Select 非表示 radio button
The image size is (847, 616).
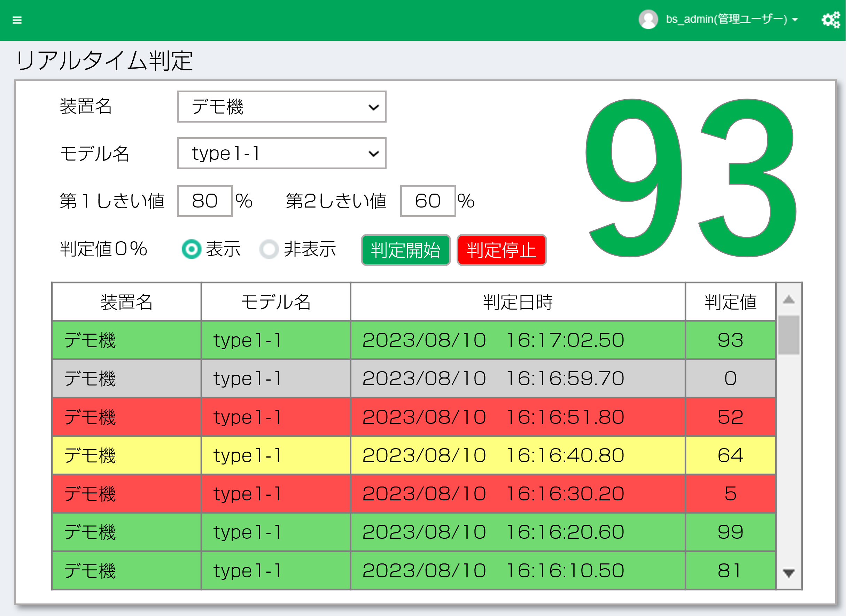coord(269,249)
